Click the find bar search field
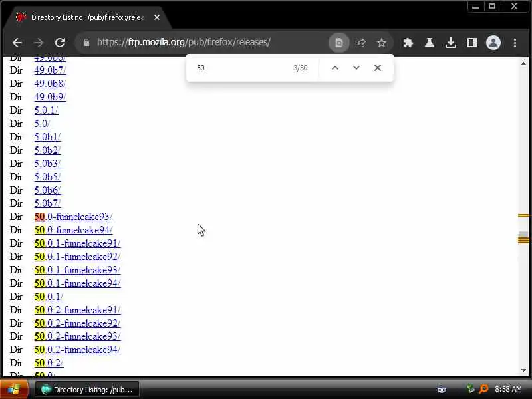This screenshot has height=399, width=532. (241, 68)
